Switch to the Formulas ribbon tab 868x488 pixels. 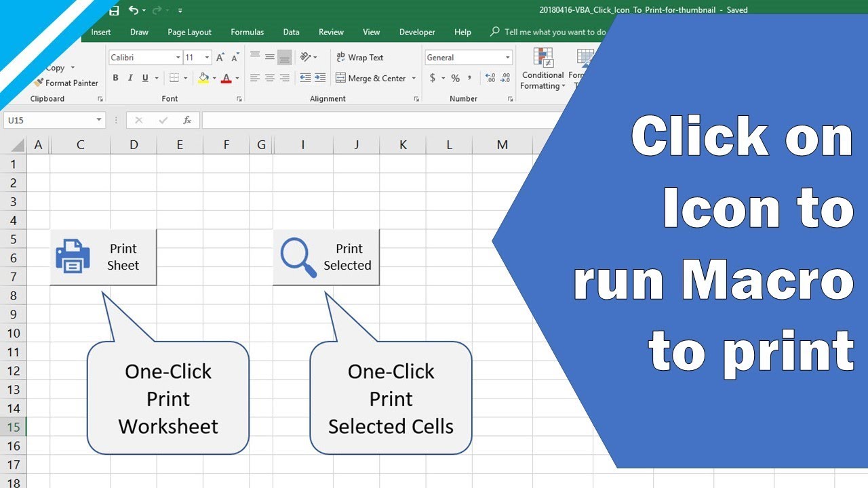pyautogui.click(x=247, y=32)
